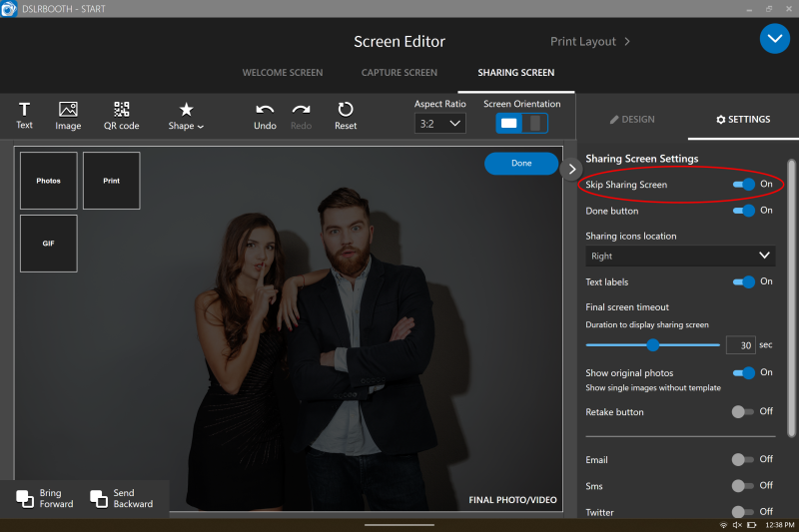Screen dimensions: 799x532
Task: Click the Reset icon
Action: [346, 110]
